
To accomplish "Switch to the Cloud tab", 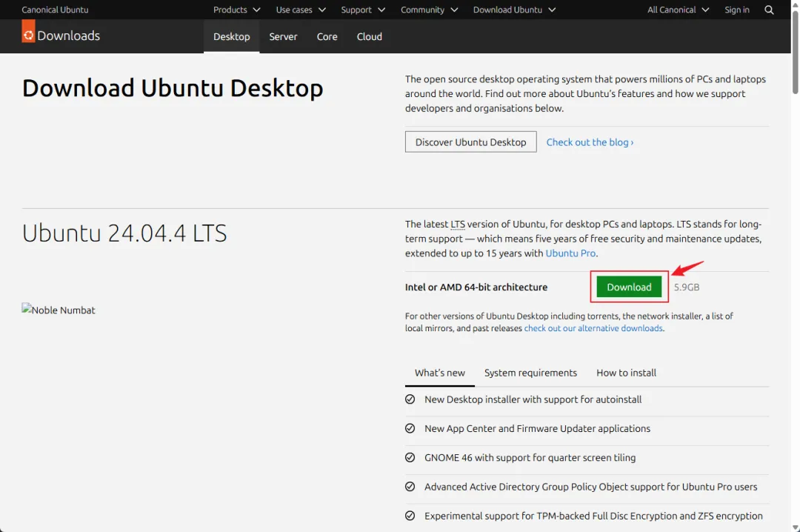I will click(x=370, y=37).
